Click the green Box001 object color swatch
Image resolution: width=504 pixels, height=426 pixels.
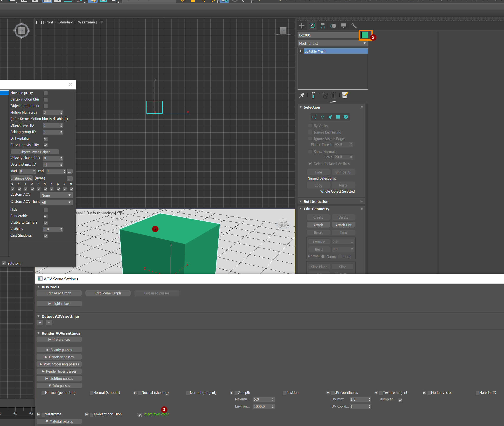click(x=364, y=35)
